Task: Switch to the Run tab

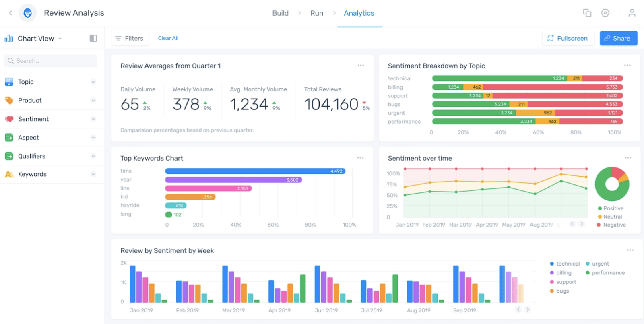Action: pos(316,13)
